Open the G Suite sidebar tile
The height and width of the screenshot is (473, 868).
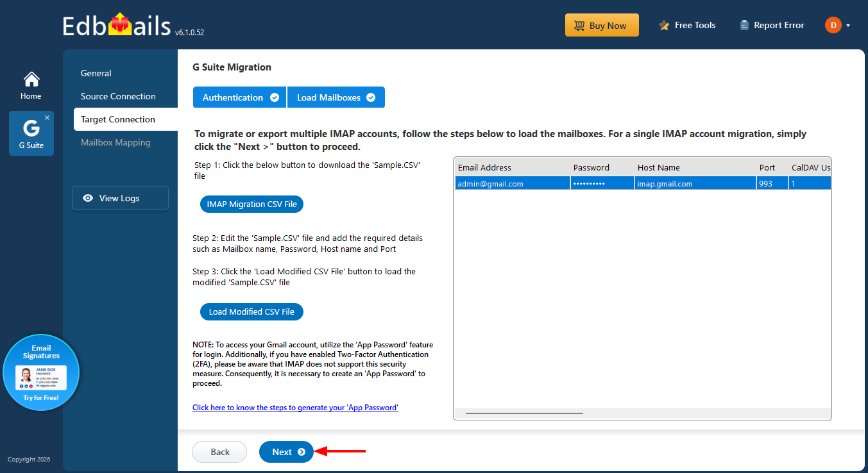pos(31,133)
